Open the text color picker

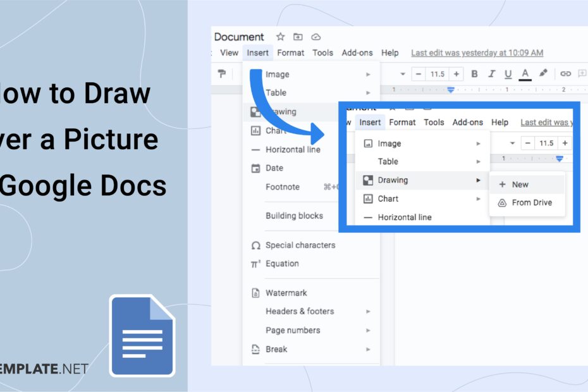pos(525,74)
